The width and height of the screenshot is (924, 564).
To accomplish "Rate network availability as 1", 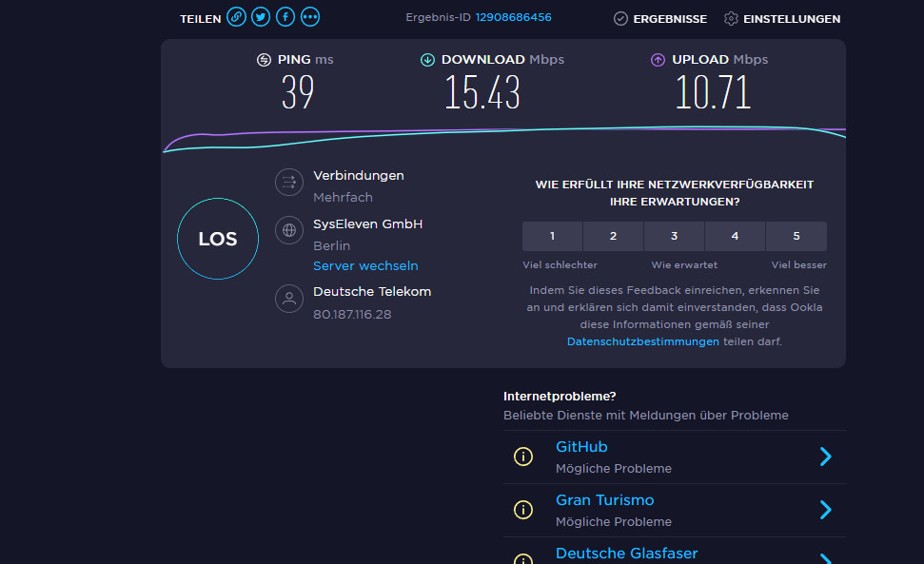I will point(552,236).
